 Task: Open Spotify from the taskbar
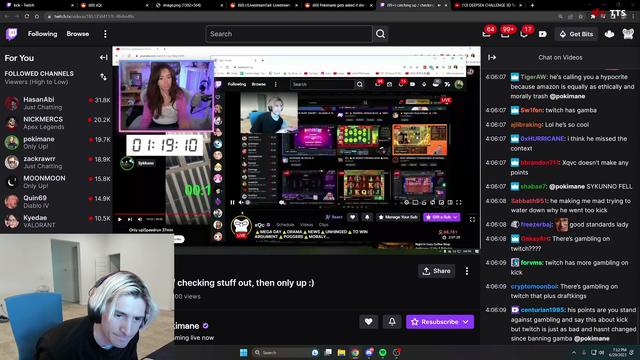(382, 353)
